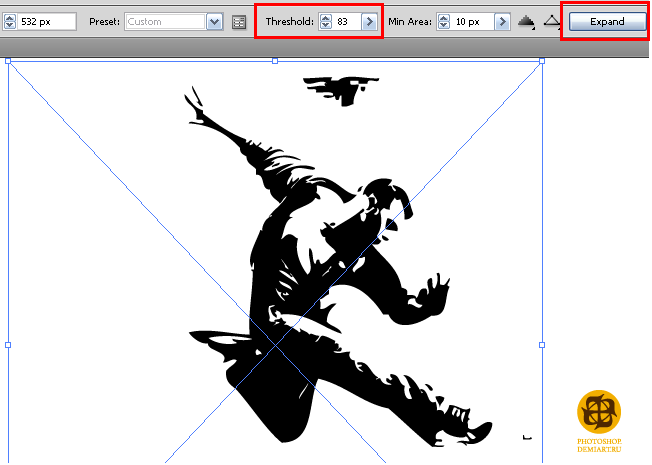Click the outlined triangle vector preview icon
The image size is (652, 465).
552,22
